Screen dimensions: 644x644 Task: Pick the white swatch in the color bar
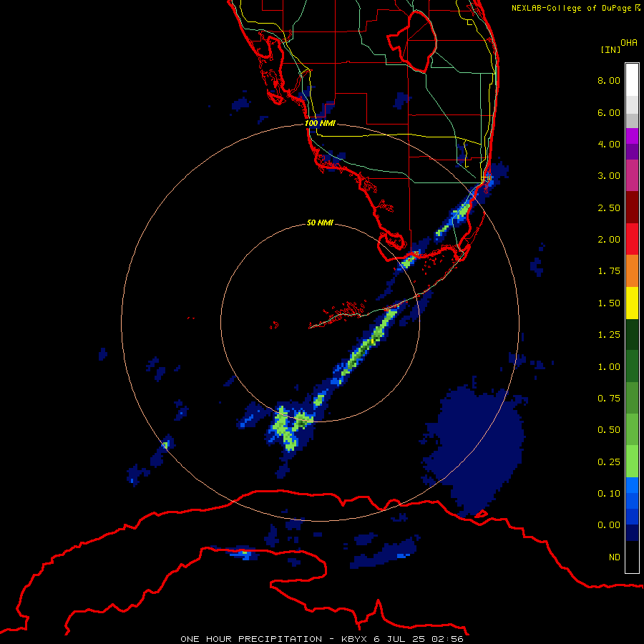tap(632, 80)
